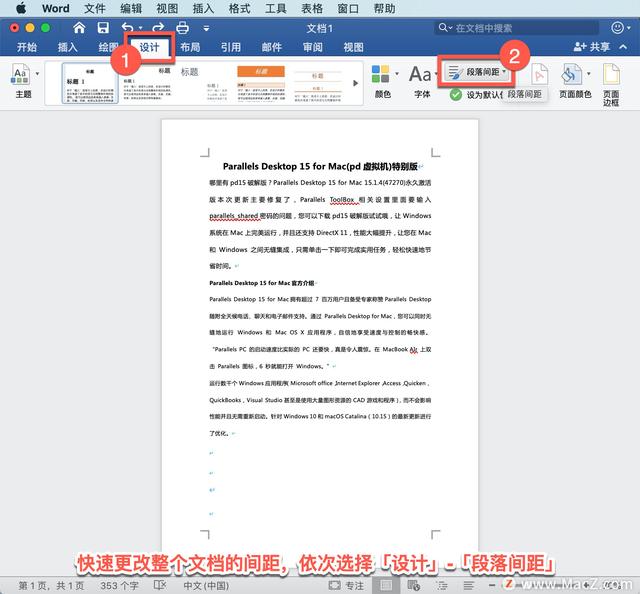
Task: Click the word count 353 个字
Action: pyautogui.click(x=119, y=586)
